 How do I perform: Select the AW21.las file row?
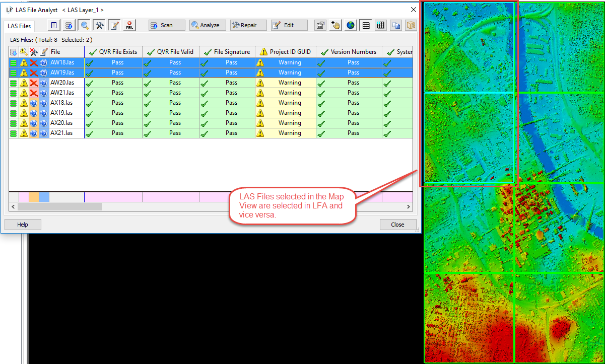tap(211, 93)
